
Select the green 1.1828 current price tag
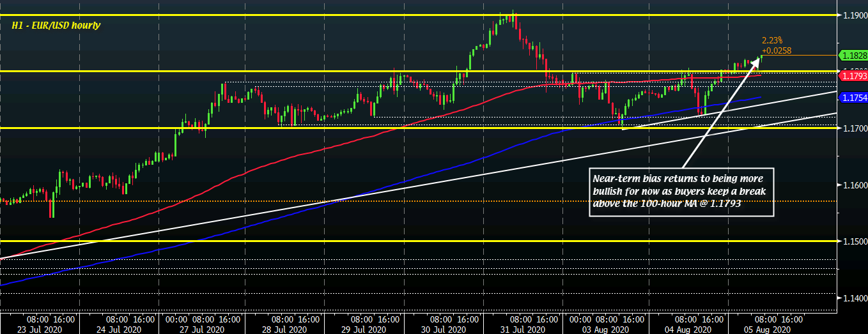pyautogui.click(x=854, y=56)
